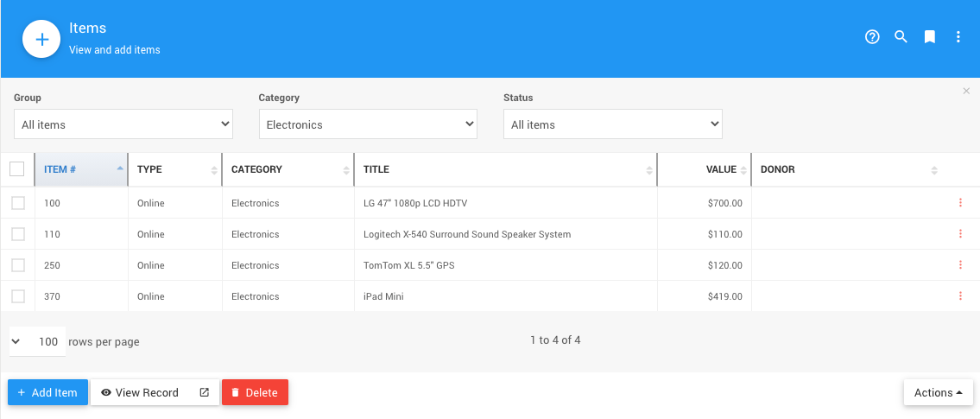
Task: Click the Add Item button
Action: point(47,392)
